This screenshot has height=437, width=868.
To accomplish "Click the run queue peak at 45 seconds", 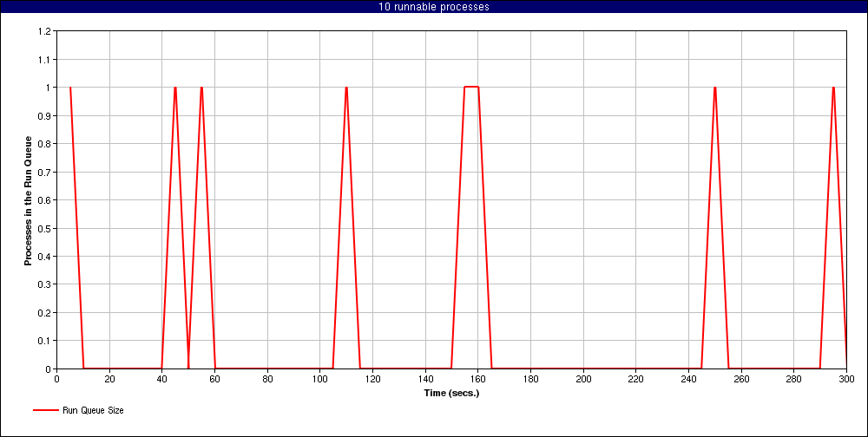I will click(x=175, y=88).
